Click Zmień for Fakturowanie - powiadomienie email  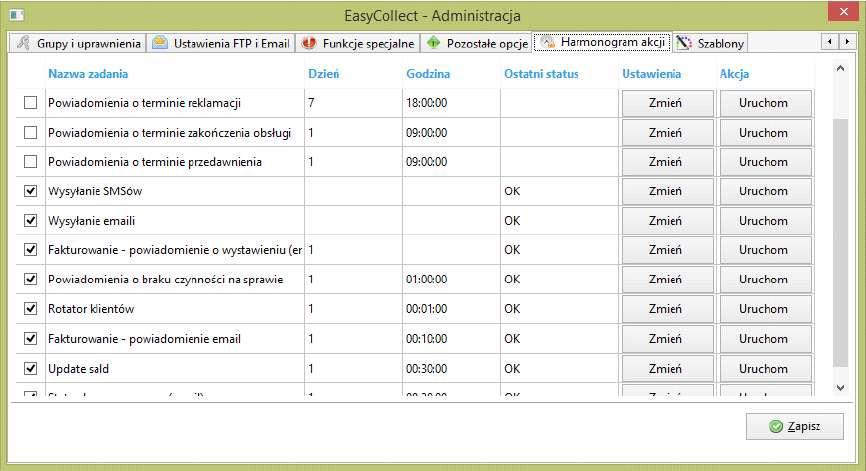pos(667,339)
